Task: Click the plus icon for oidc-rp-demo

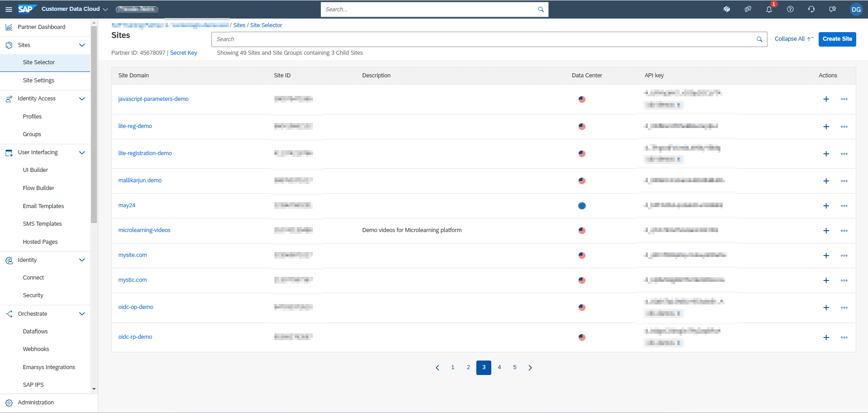Action: click(826, 337)
